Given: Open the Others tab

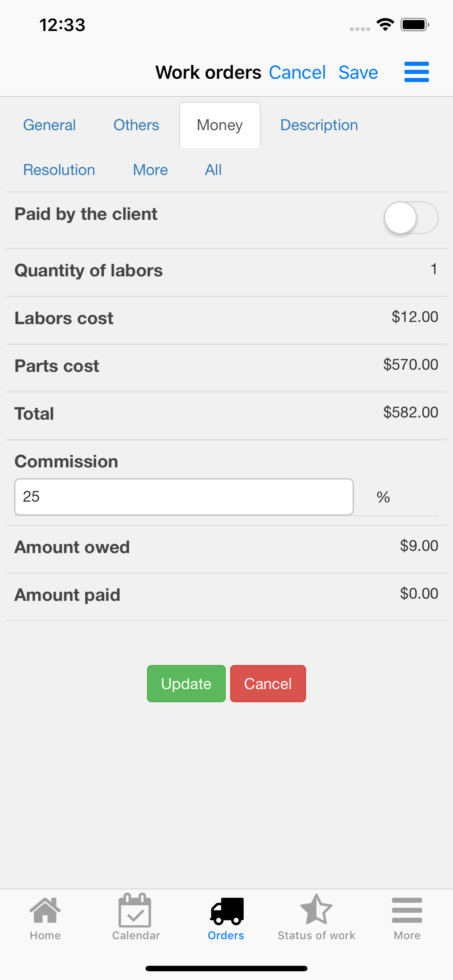Looking at the screenshot, I should pyautogui.click(x=136, y=125).
